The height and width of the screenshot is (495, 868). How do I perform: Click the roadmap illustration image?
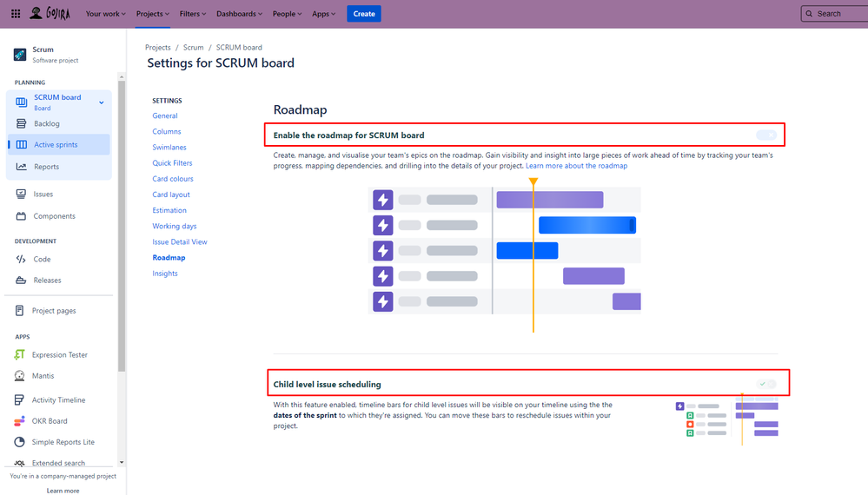(x=504, y=255)
